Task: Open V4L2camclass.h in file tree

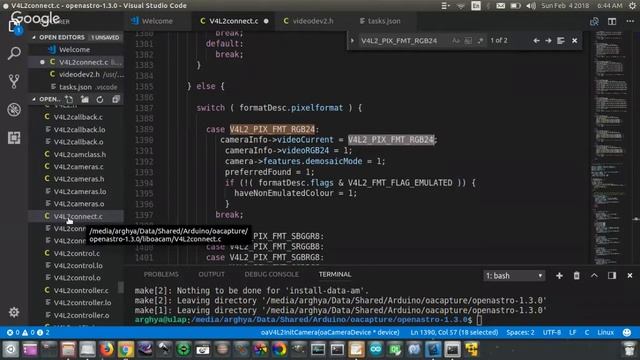Action: (x=76, y=154)
